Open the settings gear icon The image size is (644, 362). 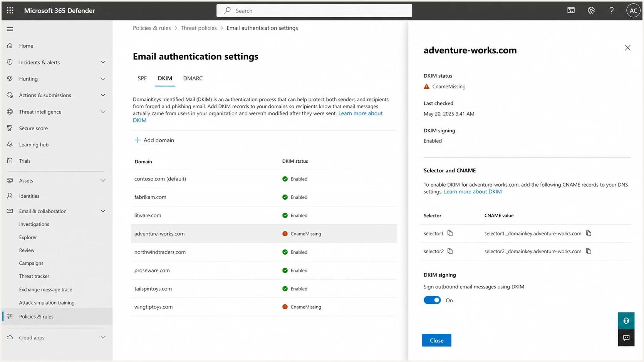coord(591,10)
